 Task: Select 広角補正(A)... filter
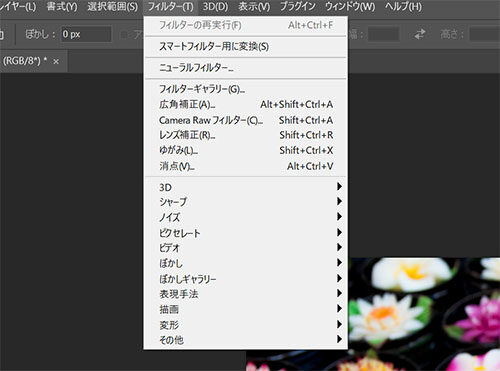tap(246, 105)
